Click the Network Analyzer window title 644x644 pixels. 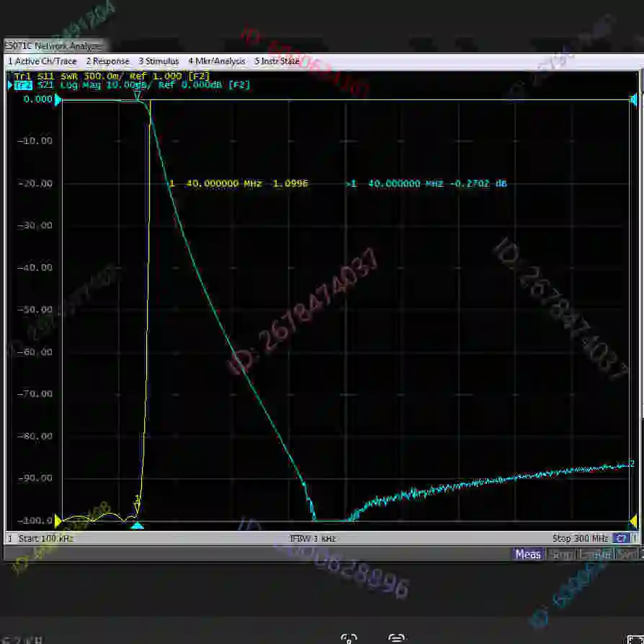pos(53,45)
